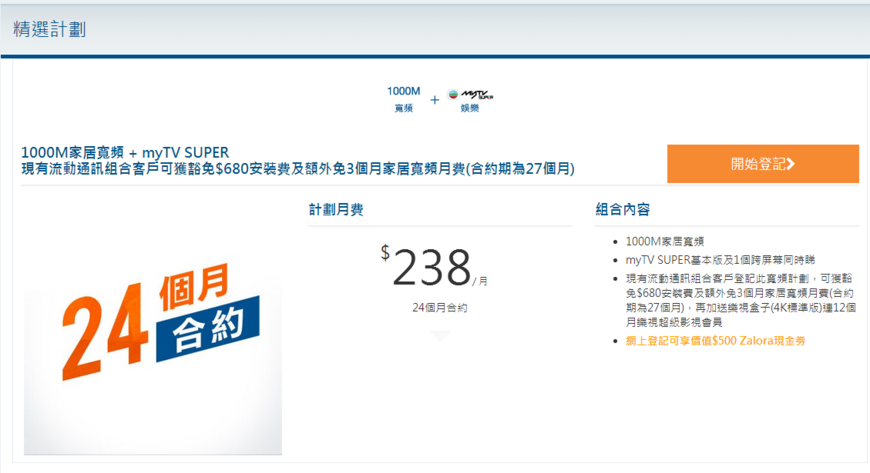Click the 組合內容 heading
Image resolution: width=870 pixels, height=473 pixels.
point(623,209)
